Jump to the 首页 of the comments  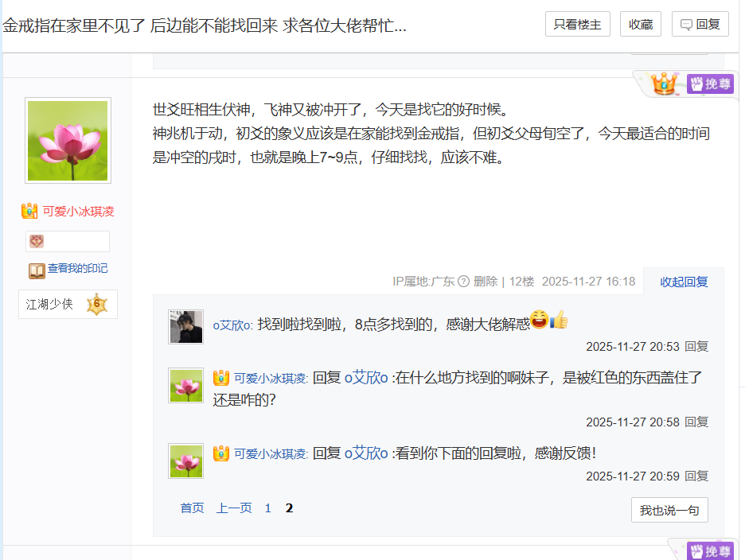pyautogui.click(x=192, y=508)
